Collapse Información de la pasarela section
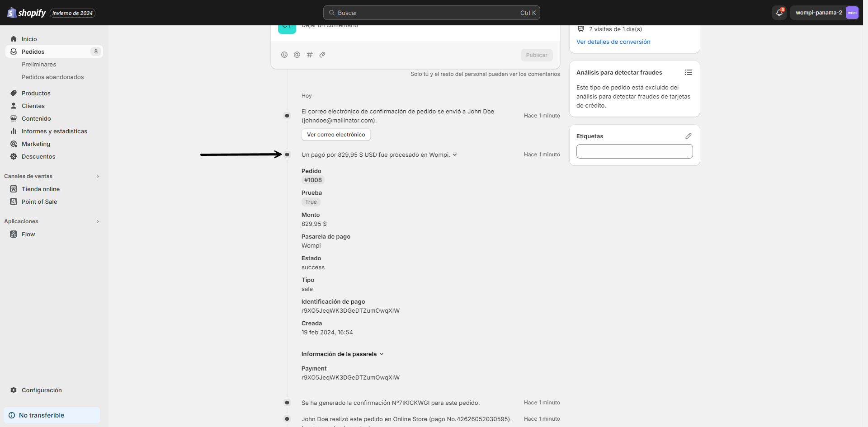The image size is (868, 427). pos(382,354)
